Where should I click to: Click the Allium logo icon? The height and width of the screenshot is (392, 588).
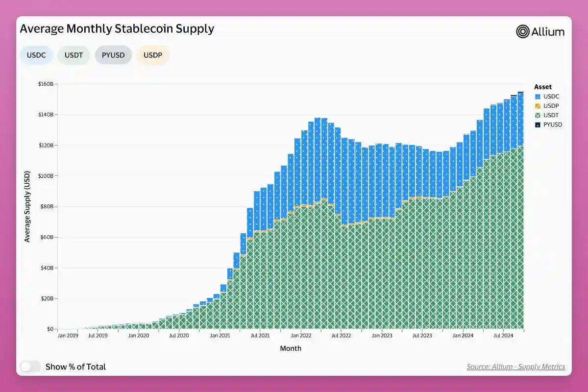[x=523, y=31]
